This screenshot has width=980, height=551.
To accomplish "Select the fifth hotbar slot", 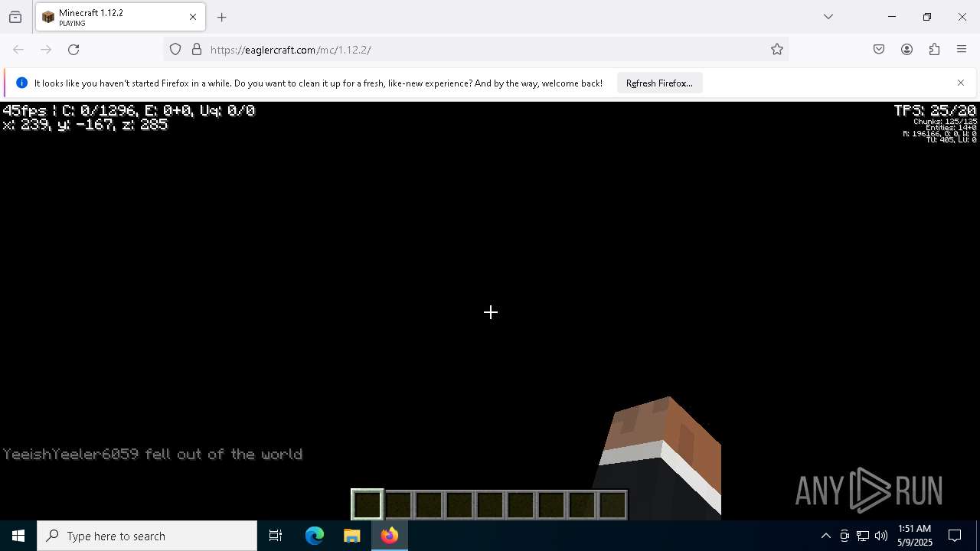I will (x=490, y=505).
